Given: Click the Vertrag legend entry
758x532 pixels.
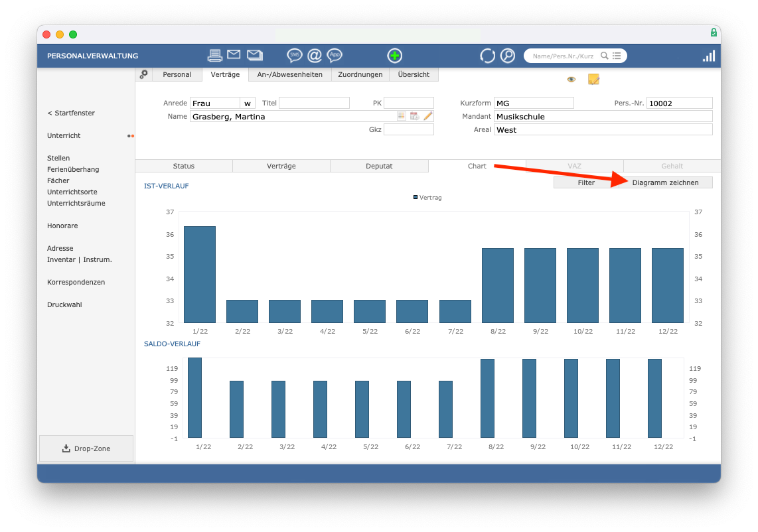Looking at the screenshot, I should [428, 198].
